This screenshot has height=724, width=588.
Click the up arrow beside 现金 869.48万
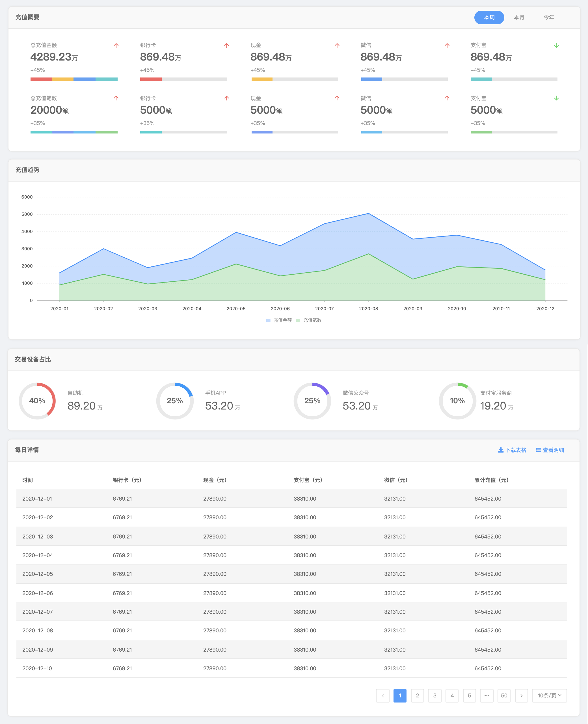[337, 46]
